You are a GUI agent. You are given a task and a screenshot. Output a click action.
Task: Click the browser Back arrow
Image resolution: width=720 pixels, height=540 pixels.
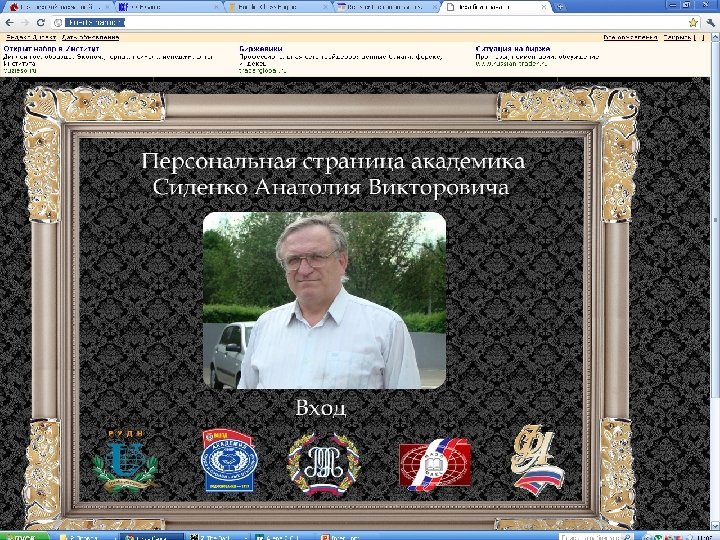[x=10, y=22]
